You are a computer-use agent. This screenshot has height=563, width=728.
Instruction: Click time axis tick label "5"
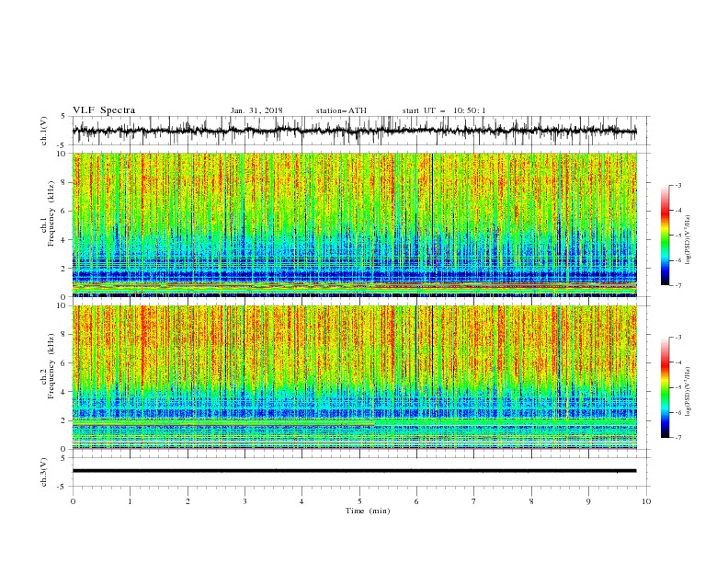359,501
